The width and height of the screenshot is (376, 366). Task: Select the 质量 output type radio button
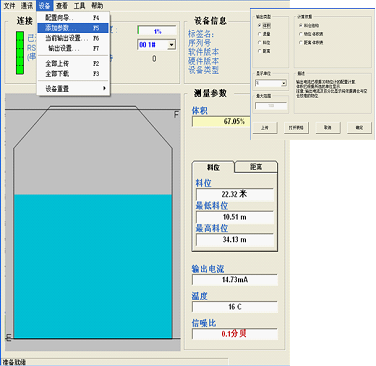pyautogui.click(x=260, y=34)
